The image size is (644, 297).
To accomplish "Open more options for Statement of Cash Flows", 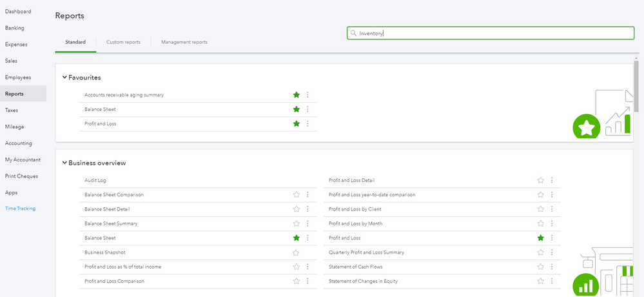I will (552, 267).
